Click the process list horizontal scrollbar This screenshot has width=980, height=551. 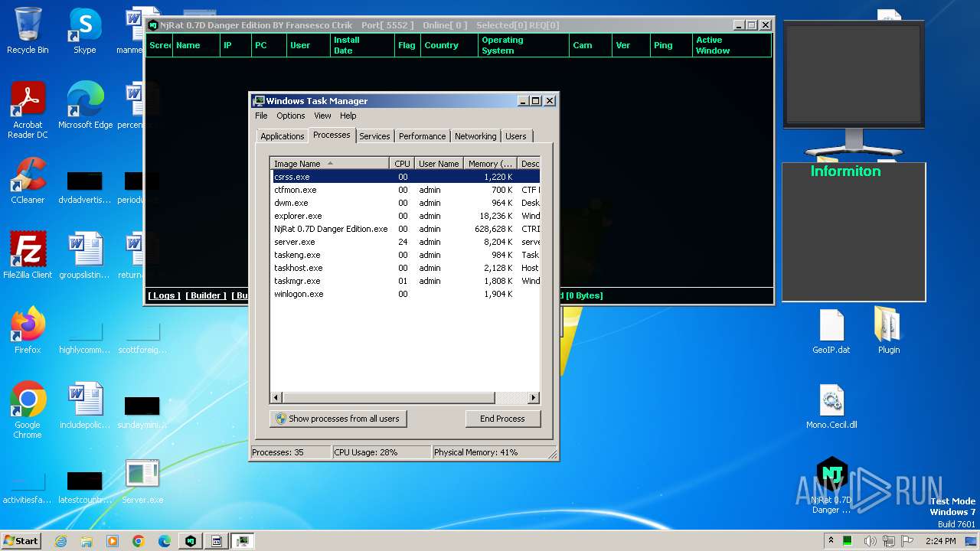point(389,398)
